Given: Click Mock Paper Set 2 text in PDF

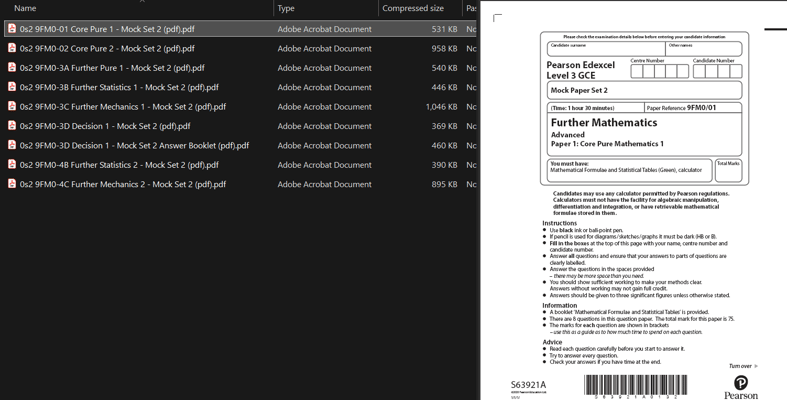Looking at the screenshot, I should pos(579,90).
